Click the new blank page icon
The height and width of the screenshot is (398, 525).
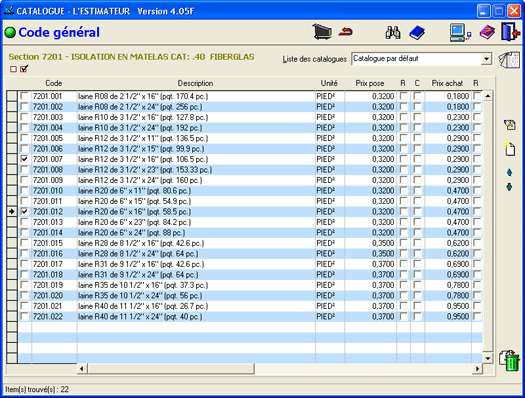(509, 148)
